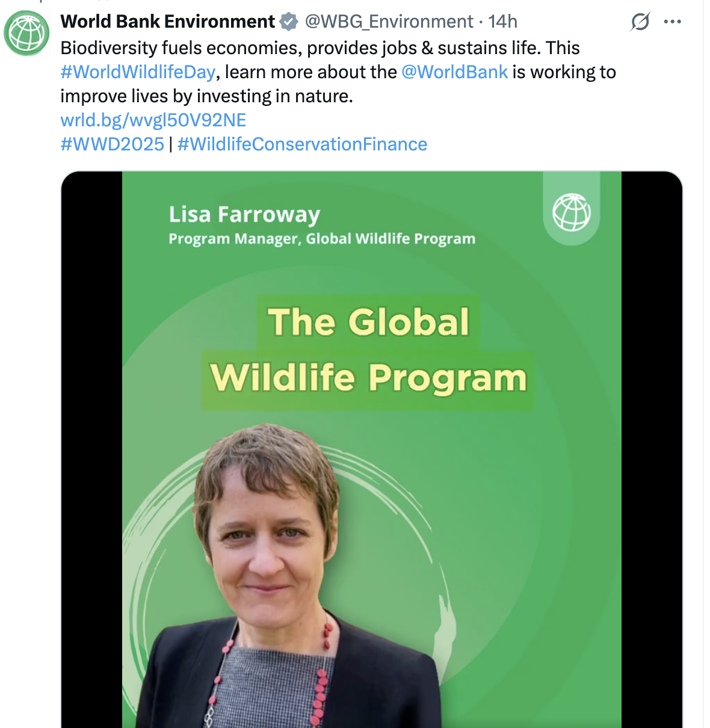
Task: Click the blue verified badge
Action: 289,22
